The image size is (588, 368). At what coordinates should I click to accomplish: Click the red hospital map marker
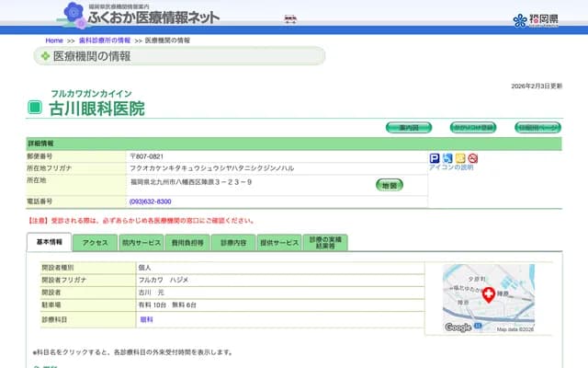point(489,295)
